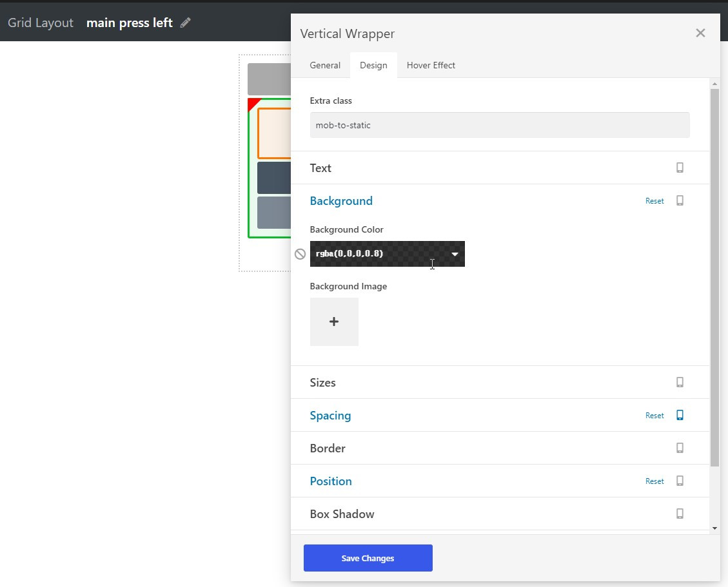
Task: Click the red corner marker on wrapper
Action: click(252, 102)
